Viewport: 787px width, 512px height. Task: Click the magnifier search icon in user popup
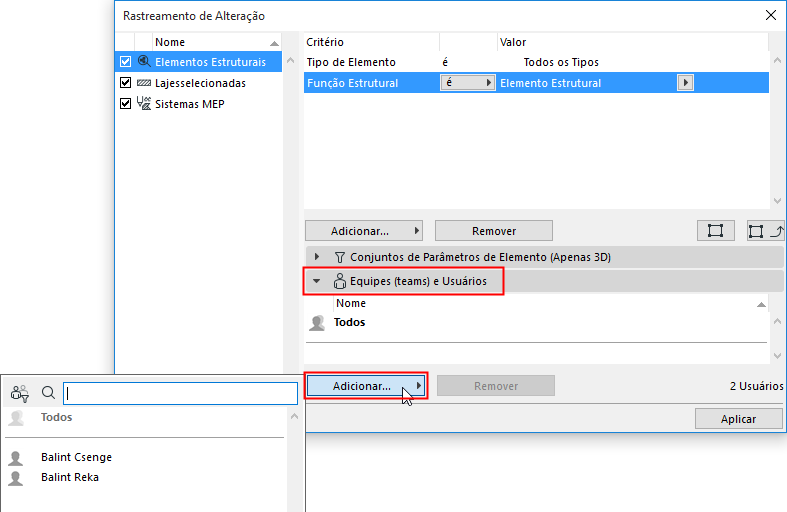[48, 393]
